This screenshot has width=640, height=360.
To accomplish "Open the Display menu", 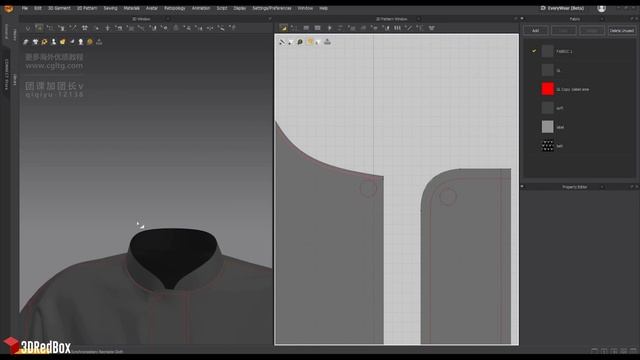I will [240, 8].
